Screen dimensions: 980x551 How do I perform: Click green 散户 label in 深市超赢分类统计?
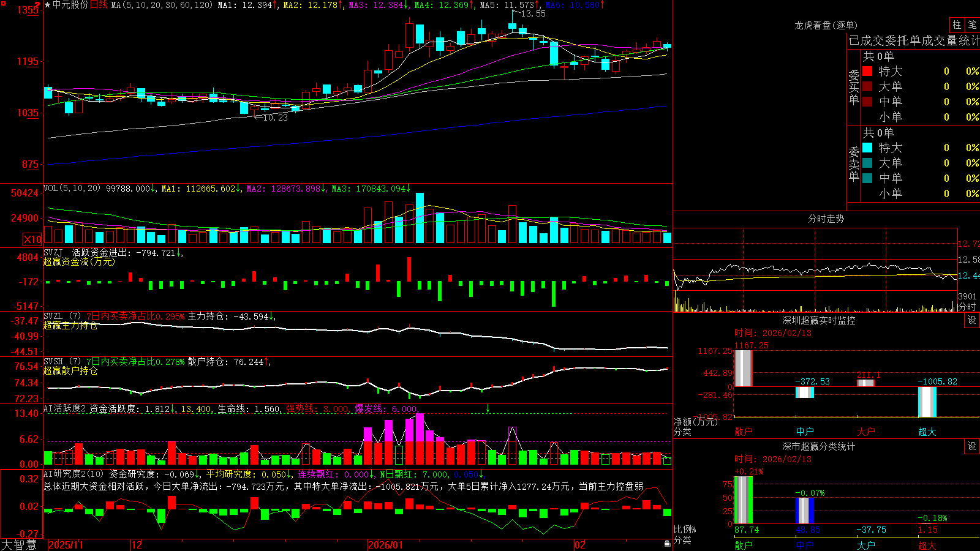click(744, 545)
